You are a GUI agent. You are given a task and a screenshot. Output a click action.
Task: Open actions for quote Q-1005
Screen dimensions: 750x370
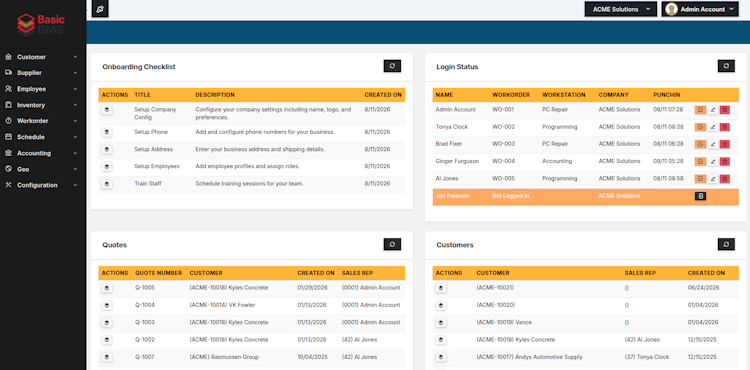107,288
